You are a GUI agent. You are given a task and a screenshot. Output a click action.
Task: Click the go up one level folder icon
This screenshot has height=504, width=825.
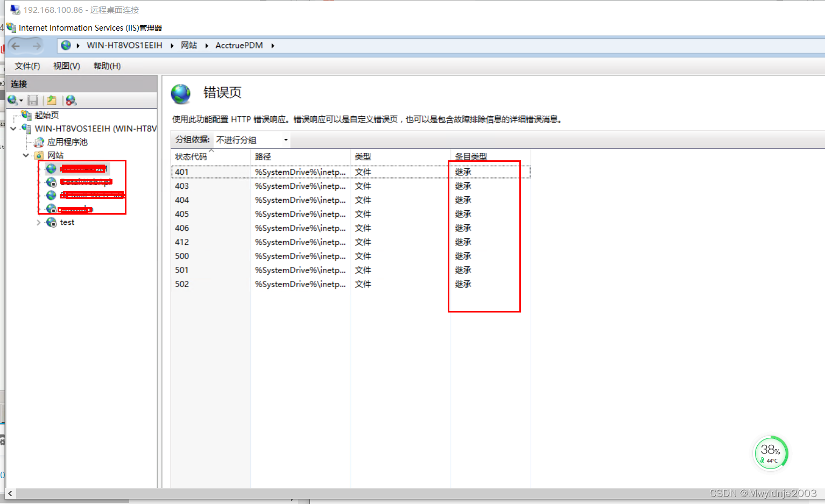(52, 100)
